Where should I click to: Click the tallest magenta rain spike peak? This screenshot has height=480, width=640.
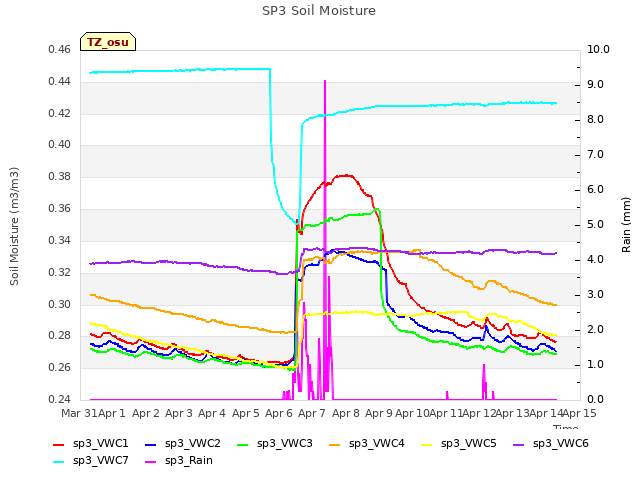coord(325,81)
